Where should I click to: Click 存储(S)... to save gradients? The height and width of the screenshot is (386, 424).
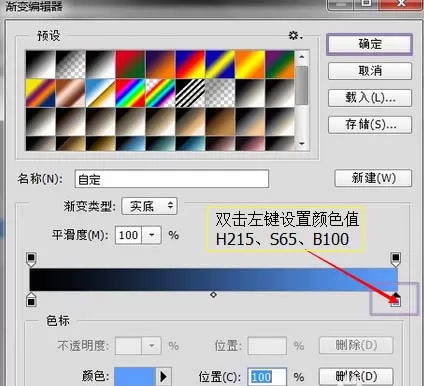(x=370, y=125)
